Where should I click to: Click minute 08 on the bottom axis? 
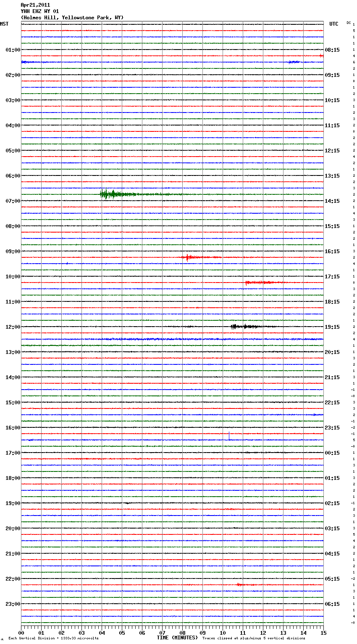click(183, 633)
